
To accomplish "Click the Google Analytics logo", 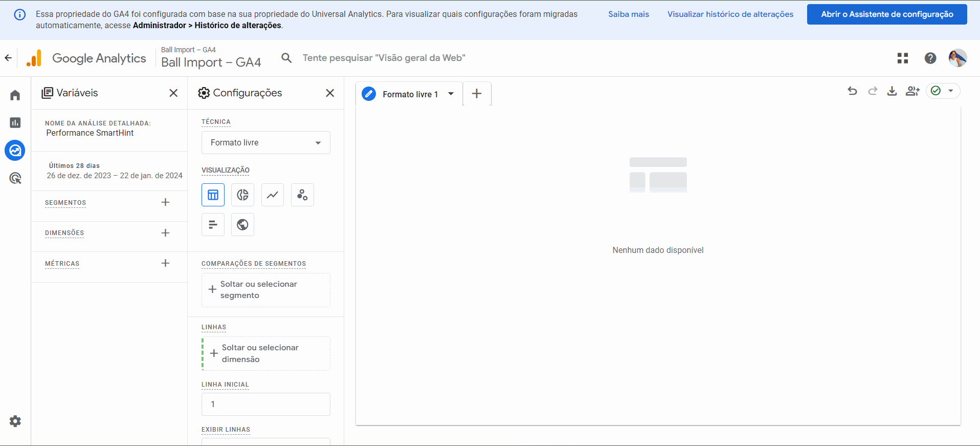I will pyautogui.click(x=34, y=58).
